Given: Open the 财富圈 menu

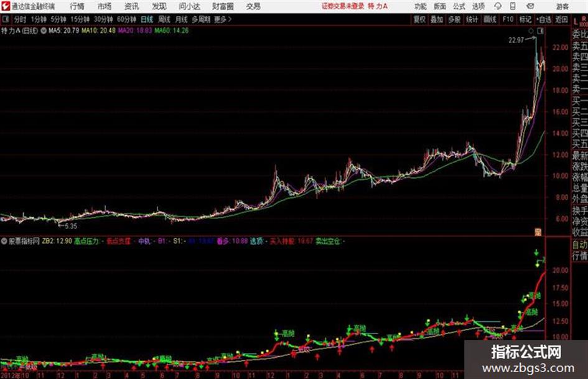Looking at the screenshot, I should pyautogui.click(x=223, y=6).
